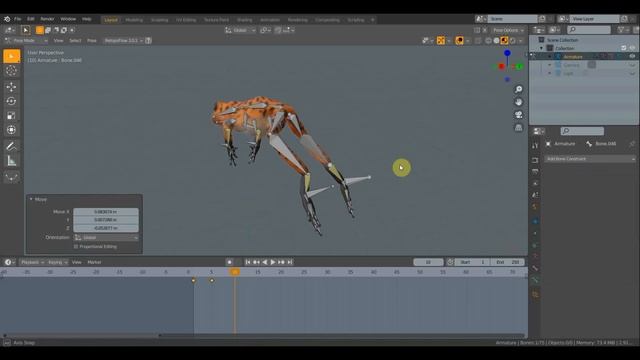640x360 pixels.
Task: Click the blue Z axis gizmo ball
Action: point(507,53)
